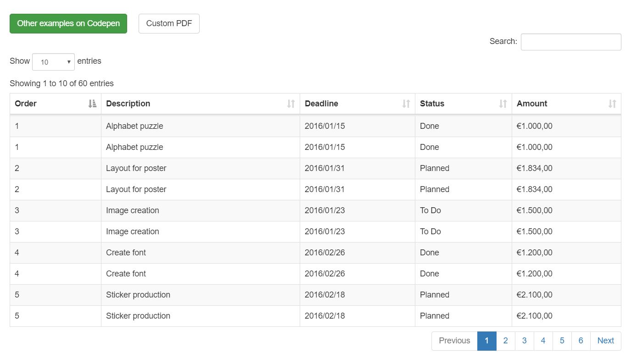This screenshot has height=364, width=637.
Task: Click Next to view more entries
Action: click(x=605, y=341)
